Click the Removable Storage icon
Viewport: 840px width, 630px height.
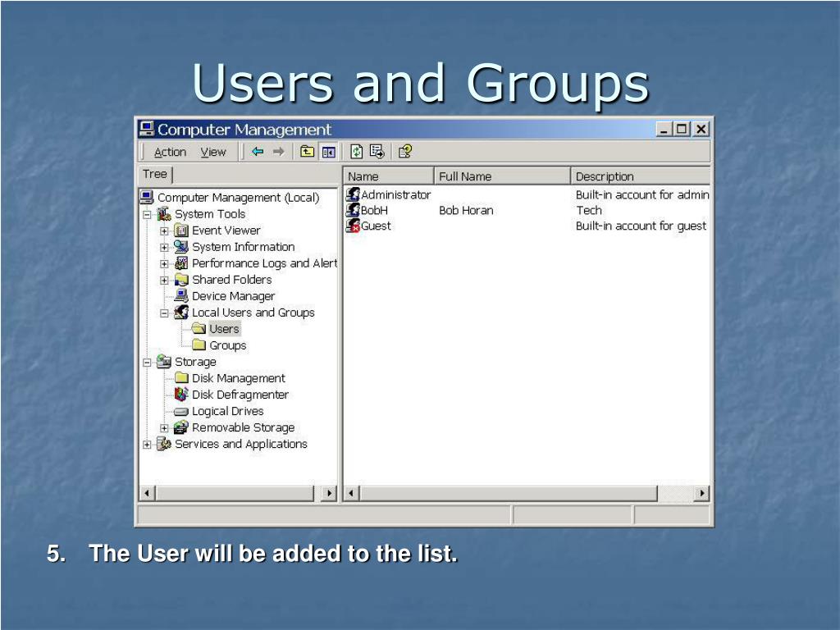181,427
